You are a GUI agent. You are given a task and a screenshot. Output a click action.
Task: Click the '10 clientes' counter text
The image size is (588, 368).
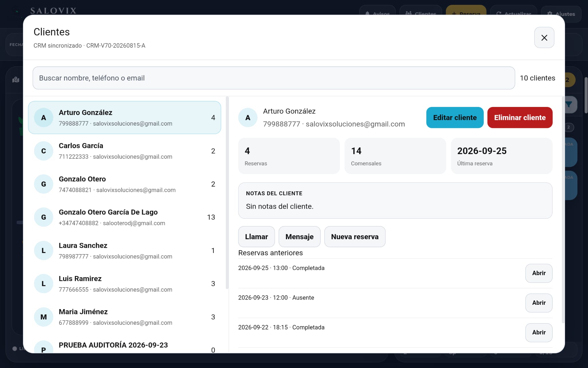[x=537, y=78]
